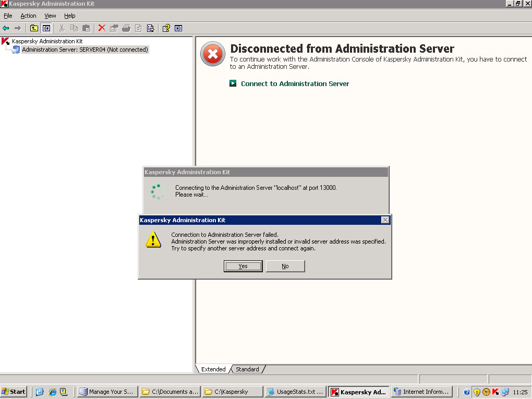532x399 pixels.
Task: Click the red X Delete icon
Action: (x=102, y=28)
